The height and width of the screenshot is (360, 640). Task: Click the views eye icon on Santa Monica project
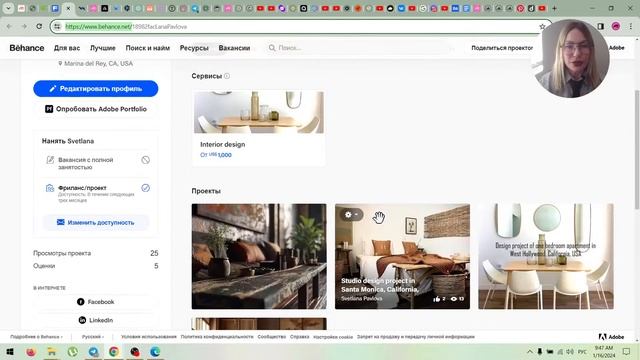point(453,299)
